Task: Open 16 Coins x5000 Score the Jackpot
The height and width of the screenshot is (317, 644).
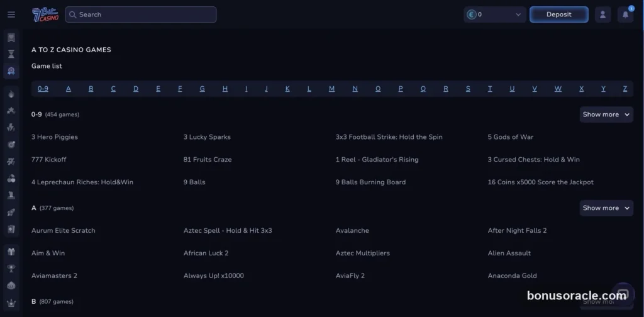Action: click(x=540, y=182)
